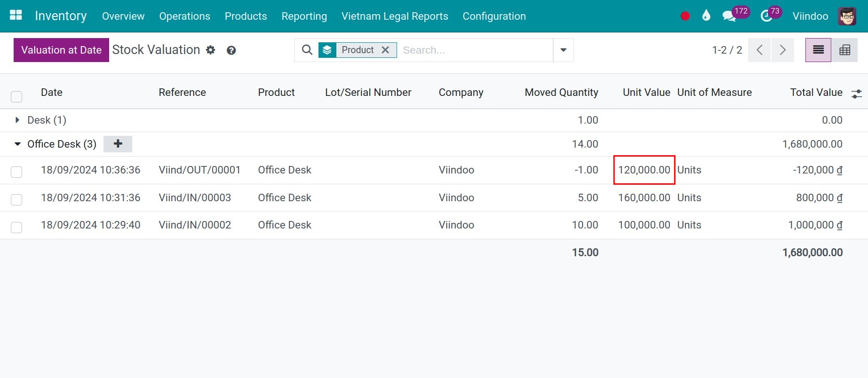Open optional columns adjust settings icon
This screenshot has width=868, height=378.
[856, 94]
